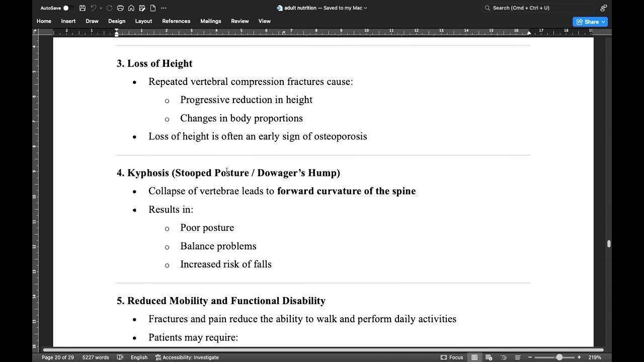This screenshot has width=644, height=362.
Task: Open the Undo history dropdown arrow
Action: pyautogui.click(x=101, y=8)
